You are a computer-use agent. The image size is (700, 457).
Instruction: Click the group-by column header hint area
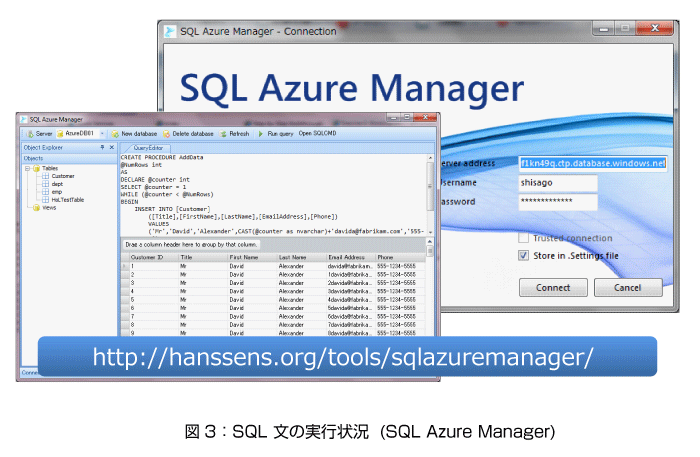coord(191,245)
